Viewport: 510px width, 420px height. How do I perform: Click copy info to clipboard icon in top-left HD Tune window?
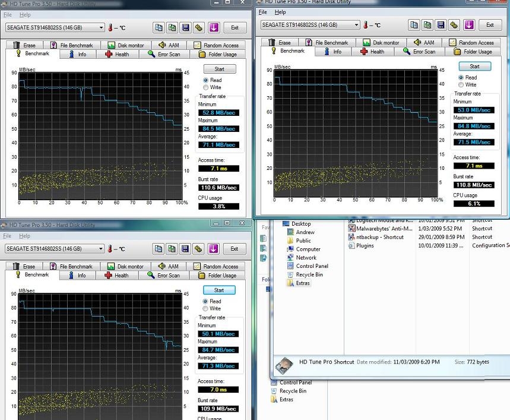click(159, 28)
